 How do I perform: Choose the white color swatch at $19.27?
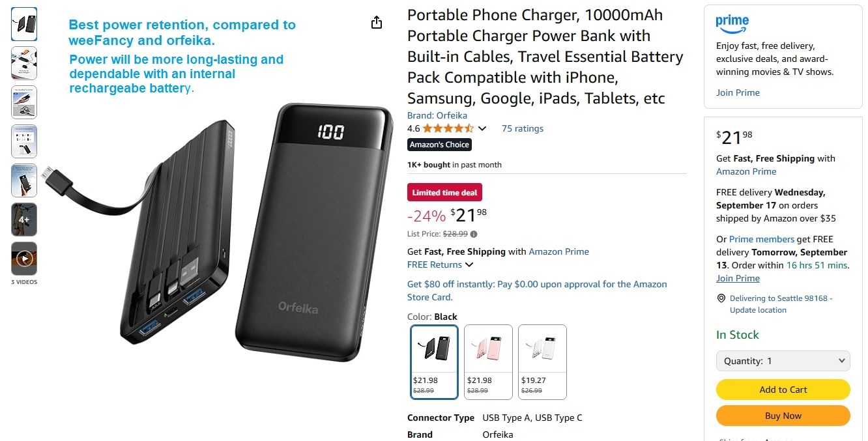tap(542, 362)
